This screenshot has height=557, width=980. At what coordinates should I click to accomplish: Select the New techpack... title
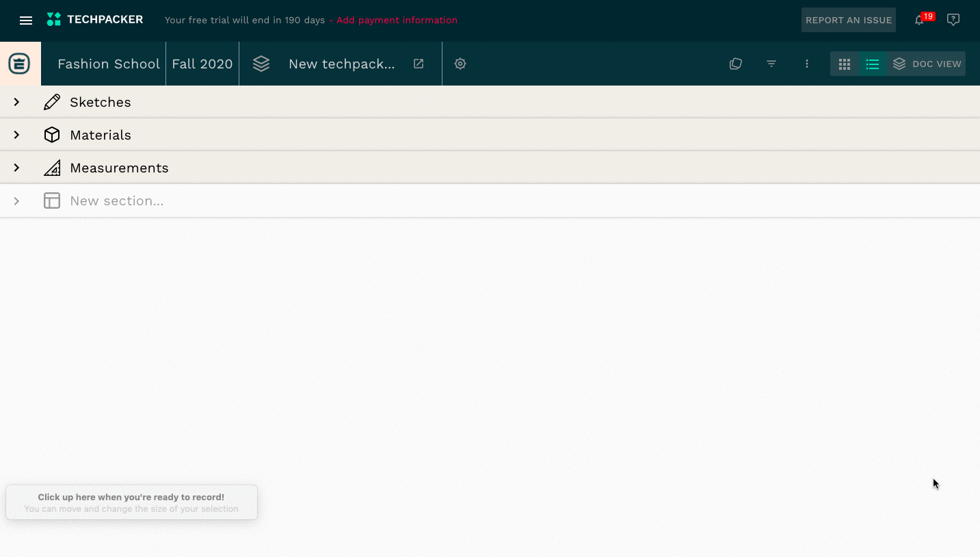(342, 64)
